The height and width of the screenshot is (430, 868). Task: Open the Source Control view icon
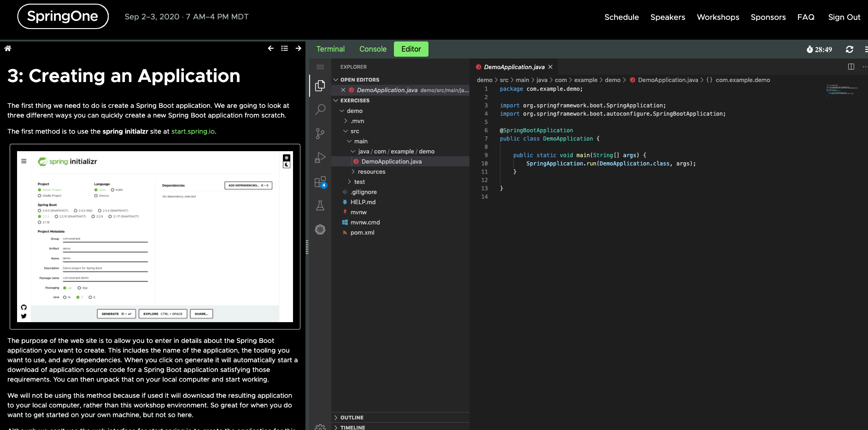[x=320, y=134]
